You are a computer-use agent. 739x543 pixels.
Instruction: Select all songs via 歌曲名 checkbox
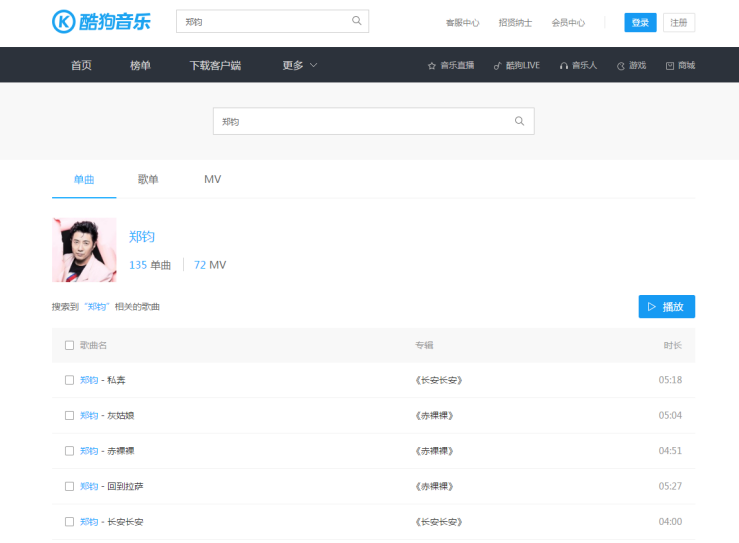click(x=69, y=346)
